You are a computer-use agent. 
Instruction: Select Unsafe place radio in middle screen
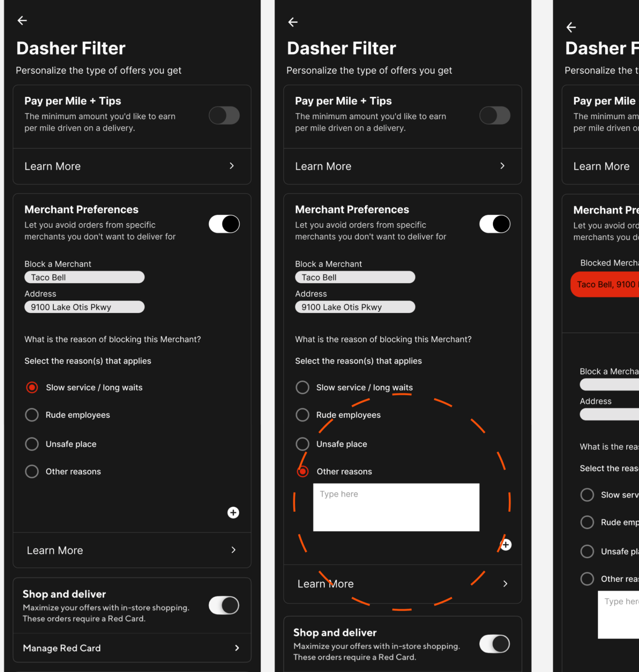point(303,444)
